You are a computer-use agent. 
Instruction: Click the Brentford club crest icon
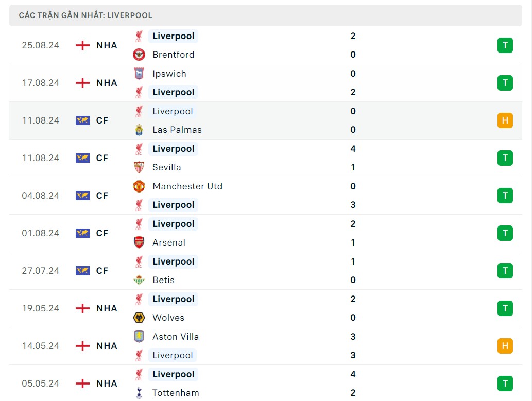point(139,55)
